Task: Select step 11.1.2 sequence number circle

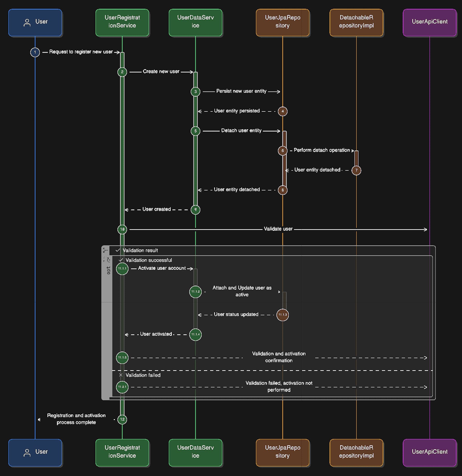Action: pos(195,292)
